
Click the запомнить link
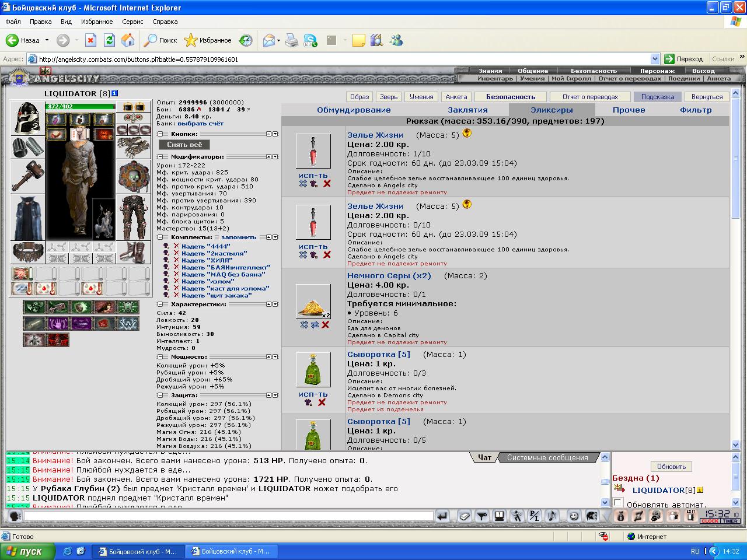point(239,237)
